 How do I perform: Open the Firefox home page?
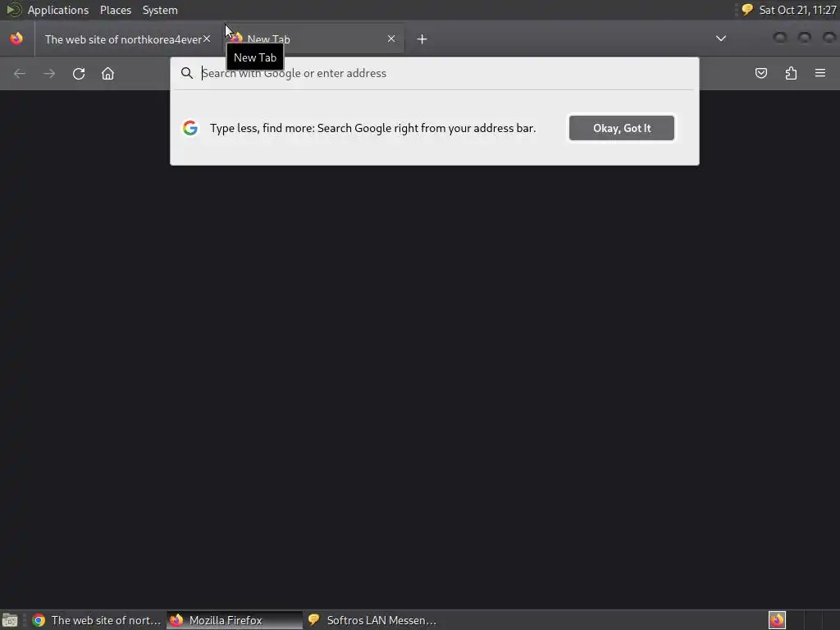[107, 73]
